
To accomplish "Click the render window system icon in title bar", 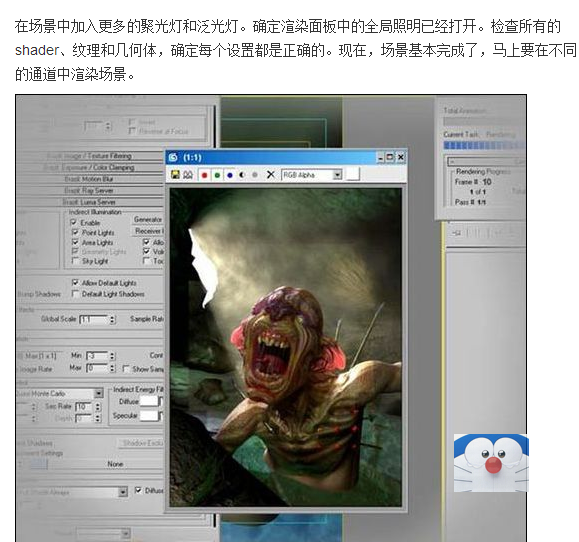I will (x=173, y=158).
